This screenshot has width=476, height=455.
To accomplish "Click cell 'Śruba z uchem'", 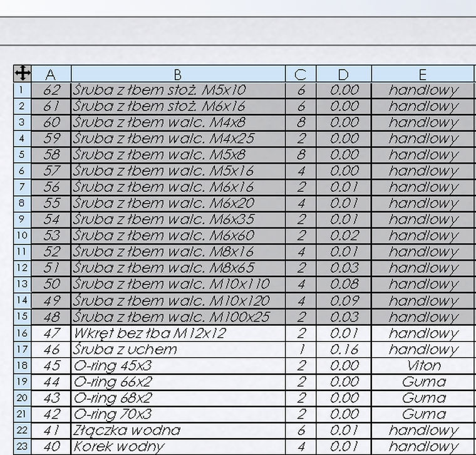I will tap(178, 349).
